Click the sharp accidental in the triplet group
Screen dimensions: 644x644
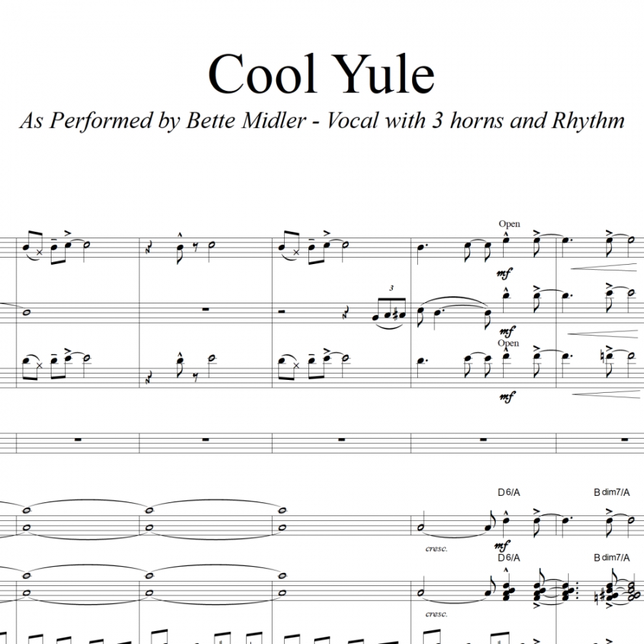(x=395, y=315)
